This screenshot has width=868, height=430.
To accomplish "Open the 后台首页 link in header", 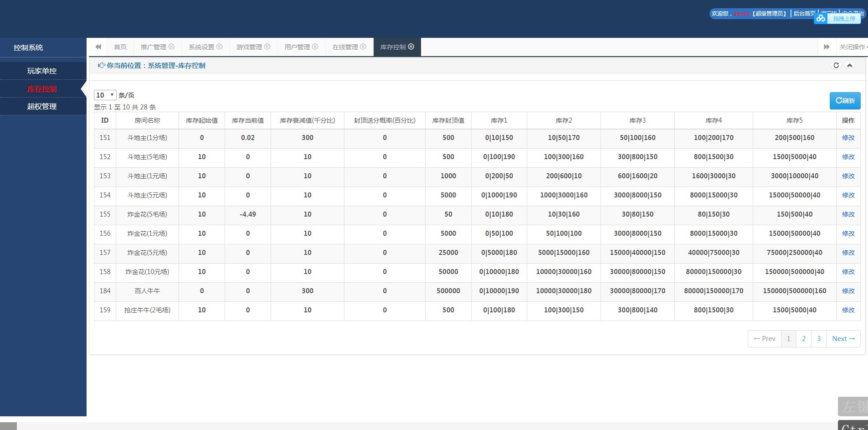I will point(804,14).
